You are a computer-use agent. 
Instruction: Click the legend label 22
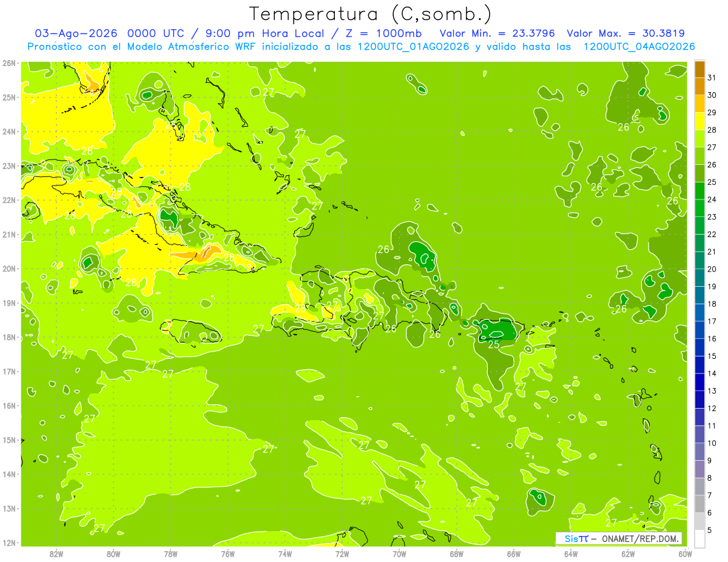(712, 235)
